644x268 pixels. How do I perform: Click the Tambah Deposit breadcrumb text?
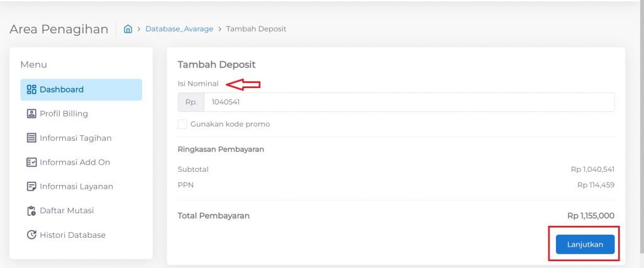tap(256, 29)
